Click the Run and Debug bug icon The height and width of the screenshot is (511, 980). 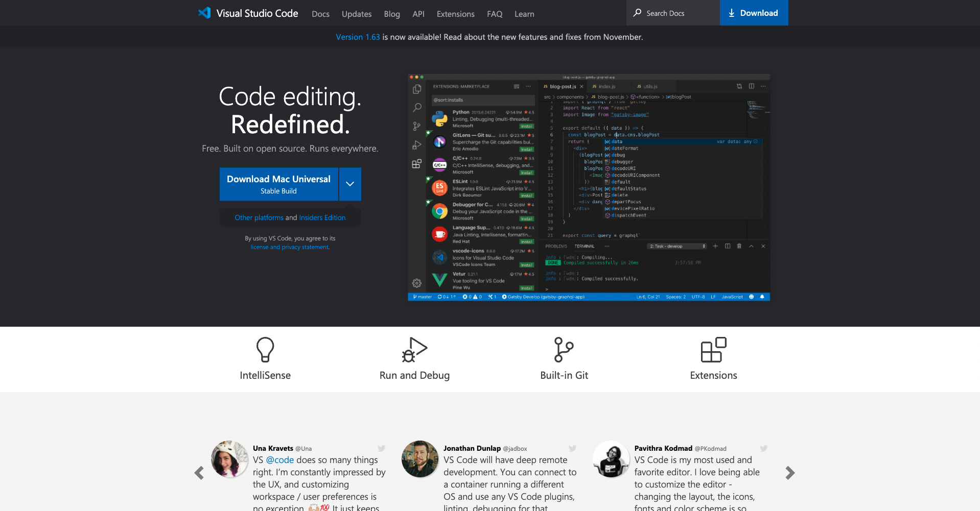coord(414,350)
